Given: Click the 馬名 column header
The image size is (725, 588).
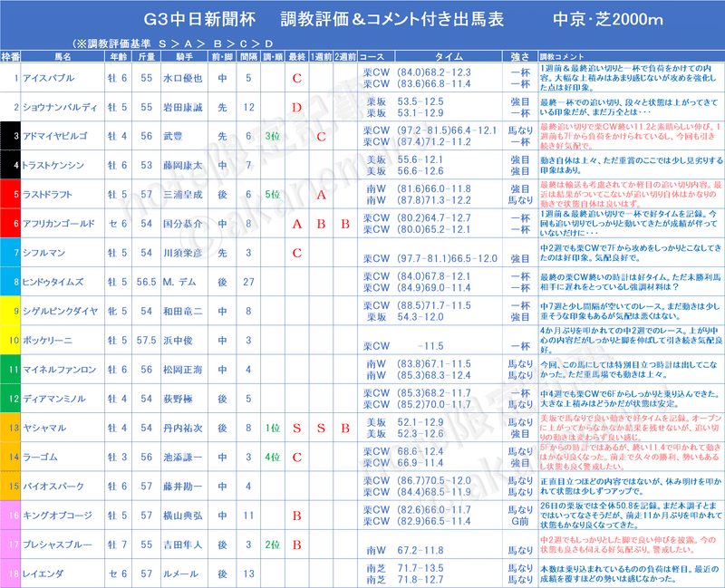Looking at the screenshot, I should [x=63, y=57].
